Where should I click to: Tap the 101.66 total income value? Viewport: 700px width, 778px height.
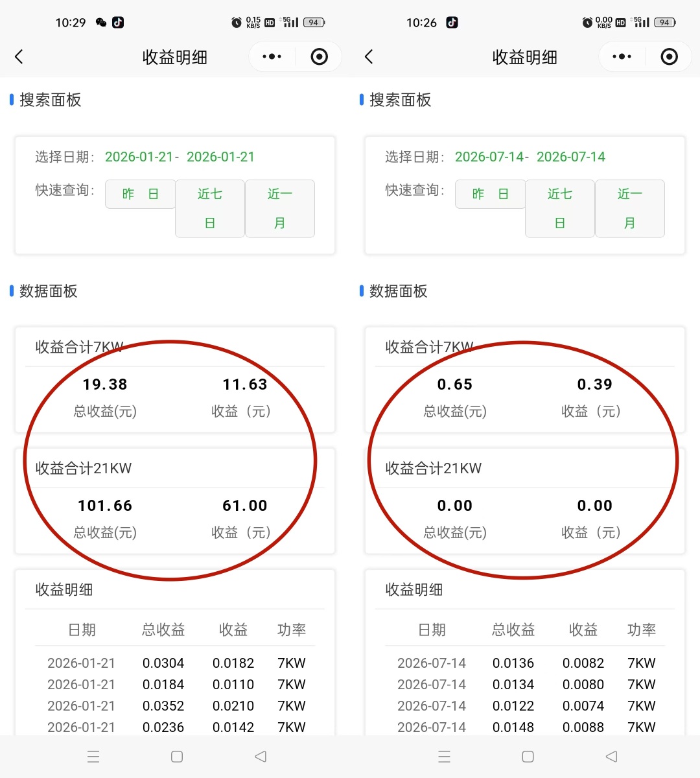coord(105,506)
